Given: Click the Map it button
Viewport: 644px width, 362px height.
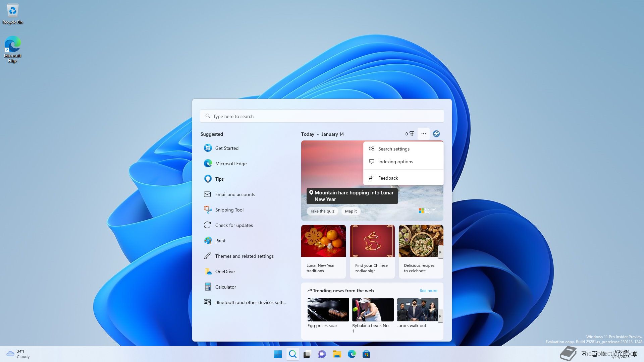Looking at the screenshot, I should point(351,211).
